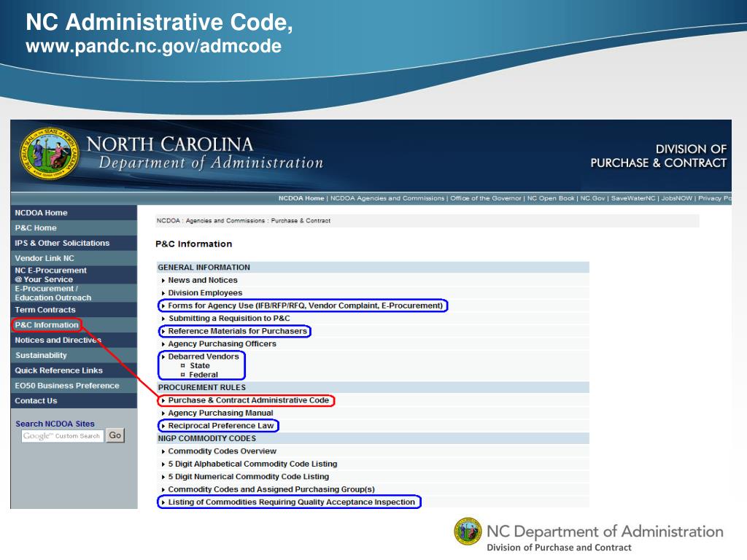Click Agencies and Commissions breadcrumb
This screenshot has width=747, height=560.
click(225, 221)
